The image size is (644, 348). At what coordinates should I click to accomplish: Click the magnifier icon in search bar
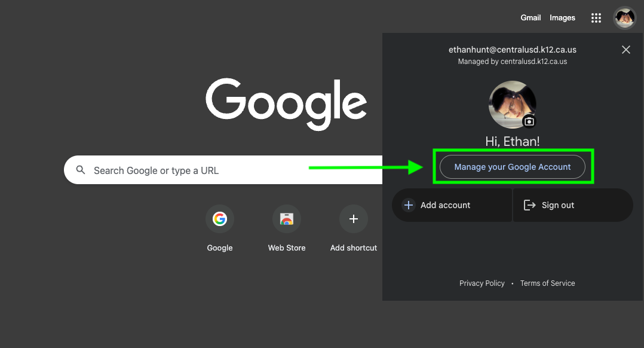click(x=81, y=170)
